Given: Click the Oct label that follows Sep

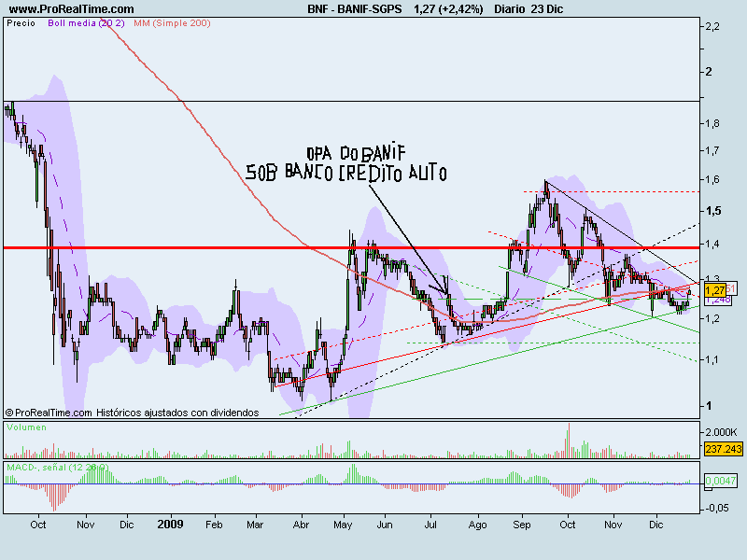Looking at the screenshot, I should [568, 525].
